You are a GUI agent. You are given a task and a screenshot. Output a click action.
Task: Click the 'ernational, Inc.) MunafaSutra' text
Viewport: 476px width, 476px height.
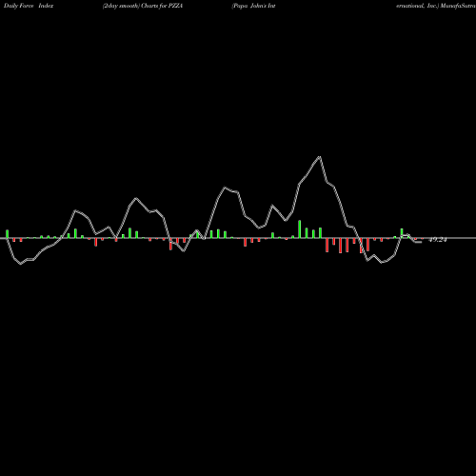[x=436, y=6]
